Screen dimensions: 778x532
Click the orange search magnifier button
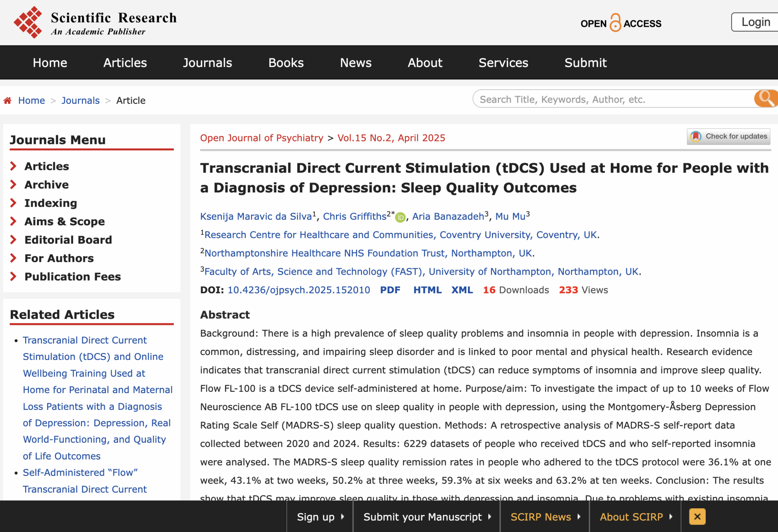click(x=766, y=99)
